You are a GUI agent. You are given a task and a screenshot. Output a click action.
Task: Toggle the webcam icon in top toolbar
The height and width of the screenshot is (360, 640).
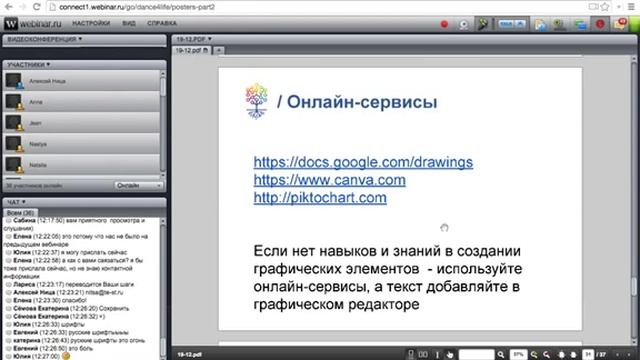pos(464,24)
